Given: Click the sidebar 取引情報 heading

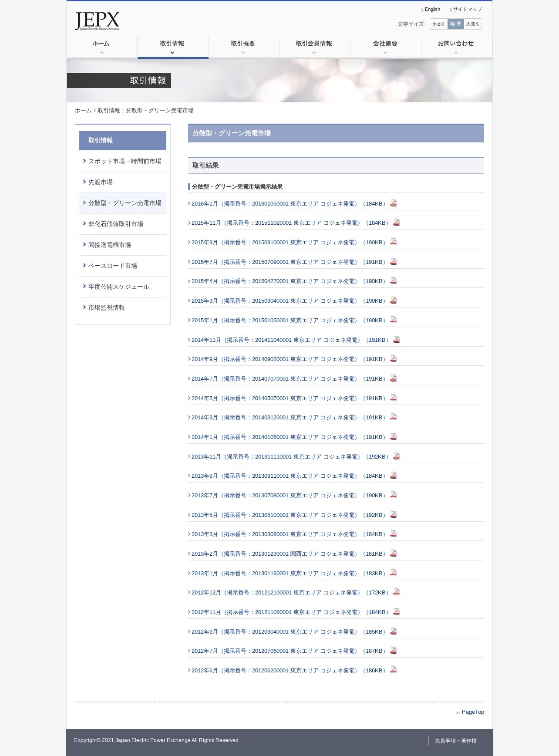Looking at the screenshot, I should [123, 140].
